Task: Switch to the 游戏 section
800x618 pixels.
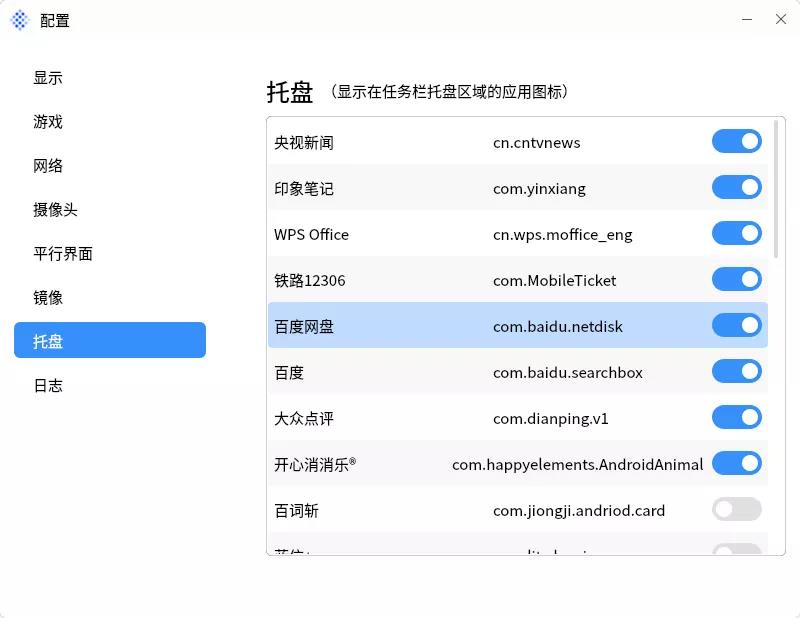Action: [48, 121]
